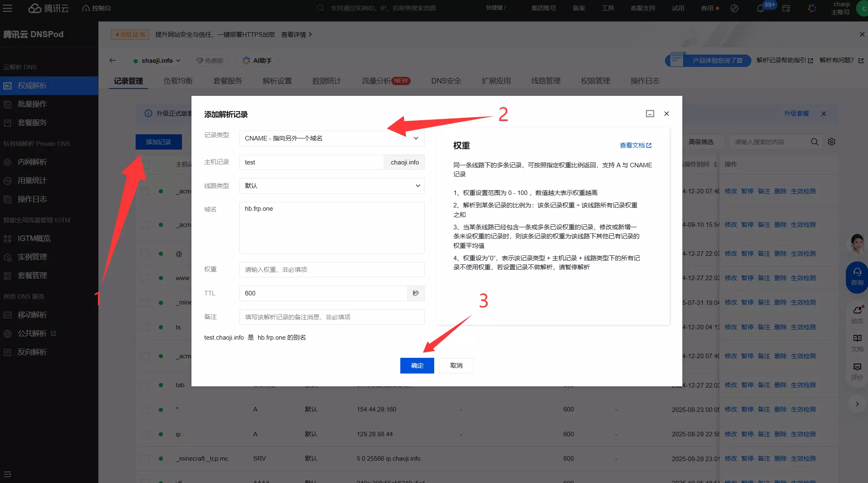Switch to the 负载均衡 tab
The width and height of the screenshot is (868, 483).
pyautogui.click(x=178, y=81)
